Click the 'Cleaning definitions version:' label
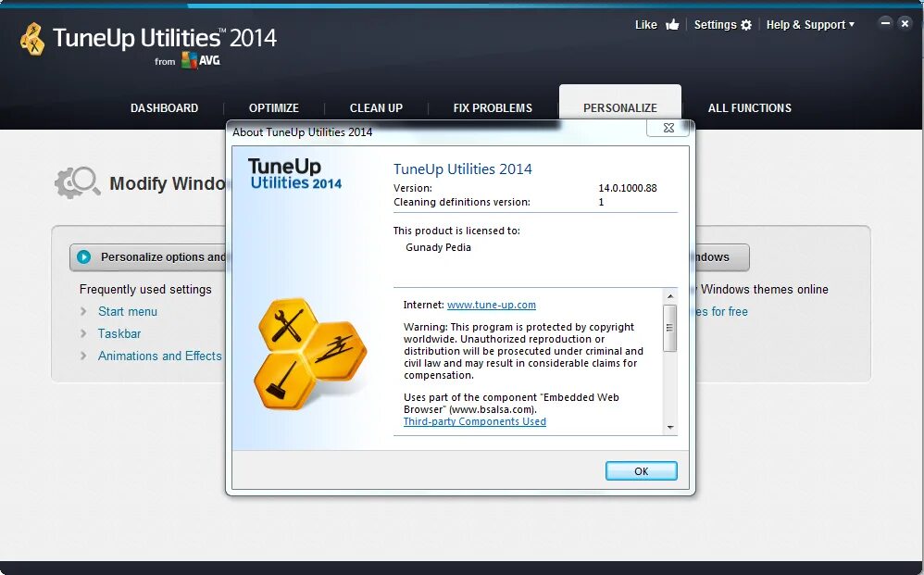Image resolution: width=924 pixels, height=575 pixels. click(462, 202)
